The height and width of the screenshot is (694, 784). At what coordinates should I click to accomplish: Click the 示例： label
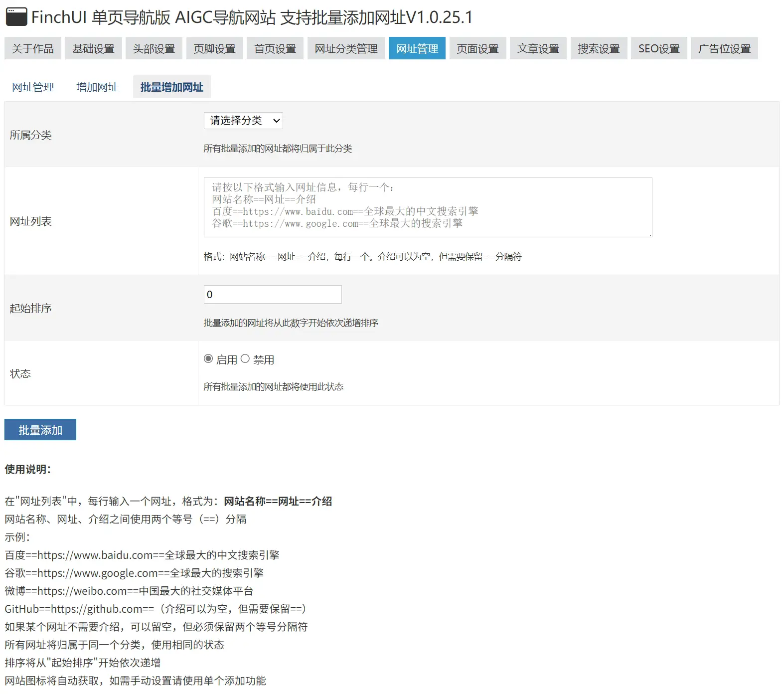coord(17,537)
